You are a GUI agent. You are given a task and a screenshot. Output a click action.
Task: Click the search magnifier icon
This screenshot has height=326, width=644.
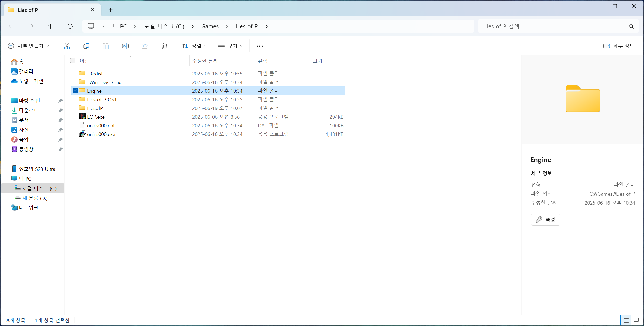pos(631,26)
